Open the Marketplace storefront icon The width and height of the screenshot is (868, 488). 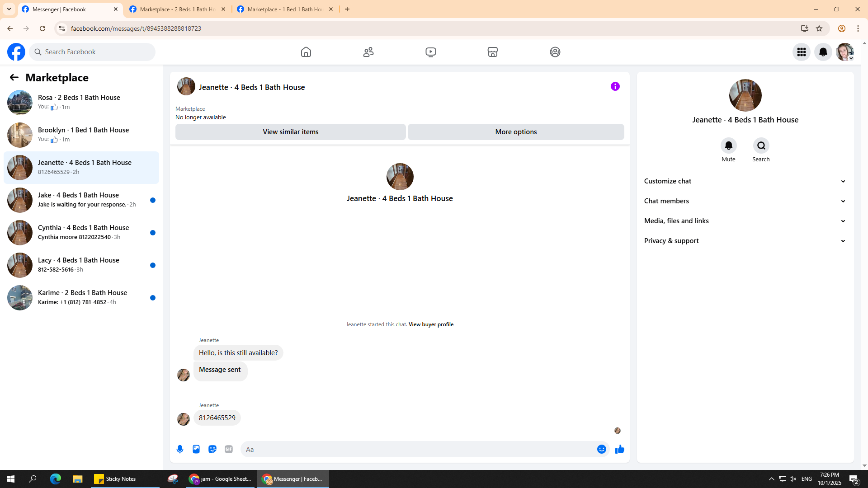pos(493,52)
